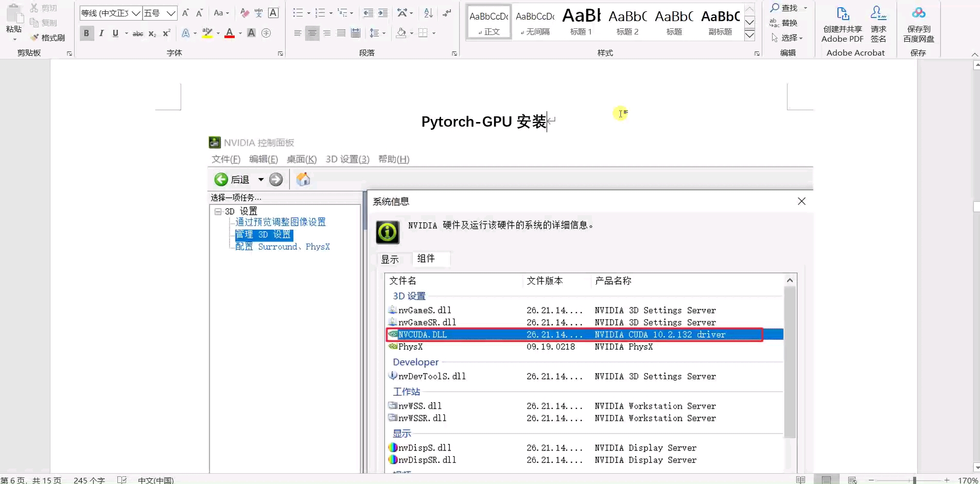This screenshot has width=980, height=484.
Task: Align the text to the right
Action: pyautogui.click(x=327, y=33)
